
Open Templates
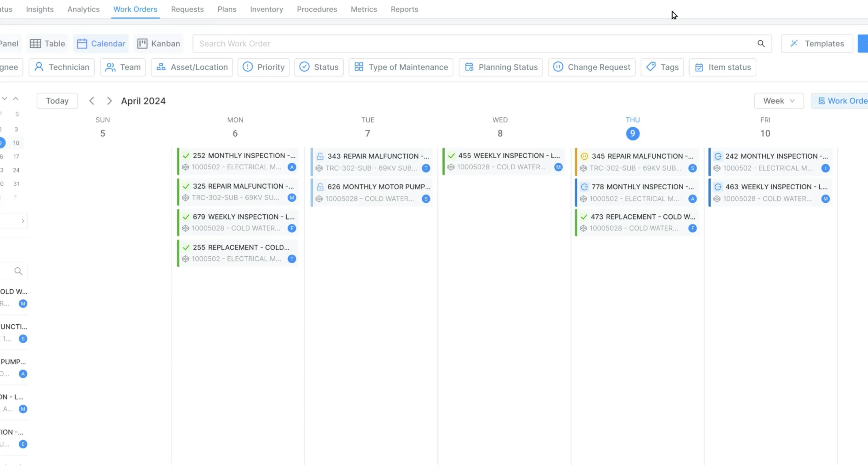pos(817,43)
